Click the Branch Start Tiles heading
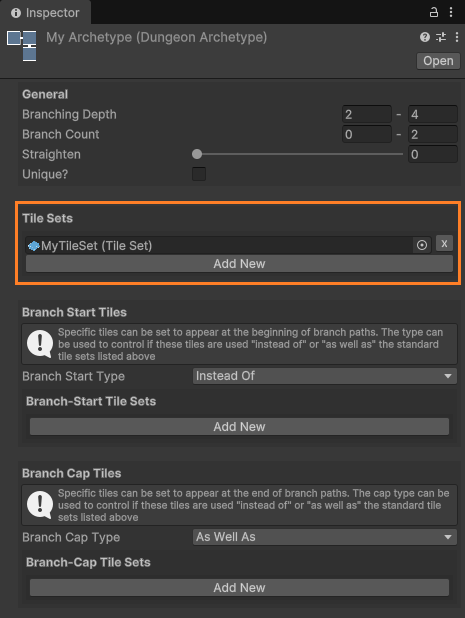The image size is (465, 618). 74,312
